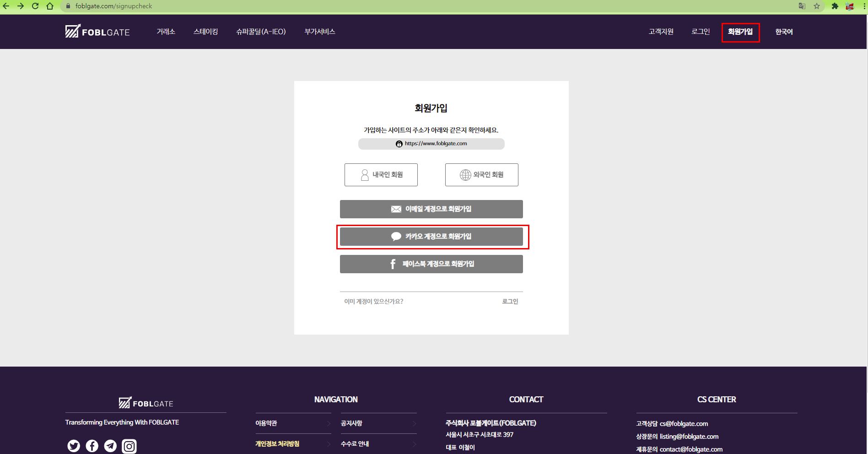Click 로그인 in the top navigation
868x454 pixels.
(701, 32)
